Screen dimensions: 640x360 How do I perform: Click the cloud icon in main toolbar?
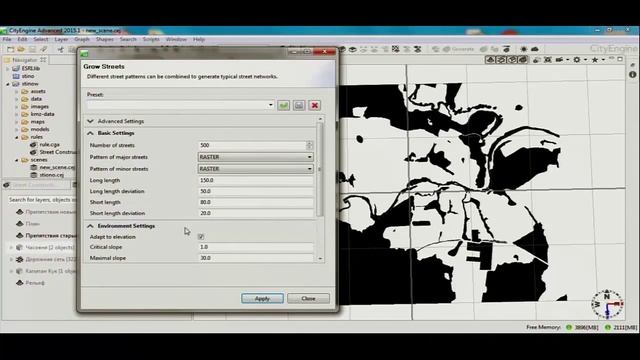(x=535, y=49)
